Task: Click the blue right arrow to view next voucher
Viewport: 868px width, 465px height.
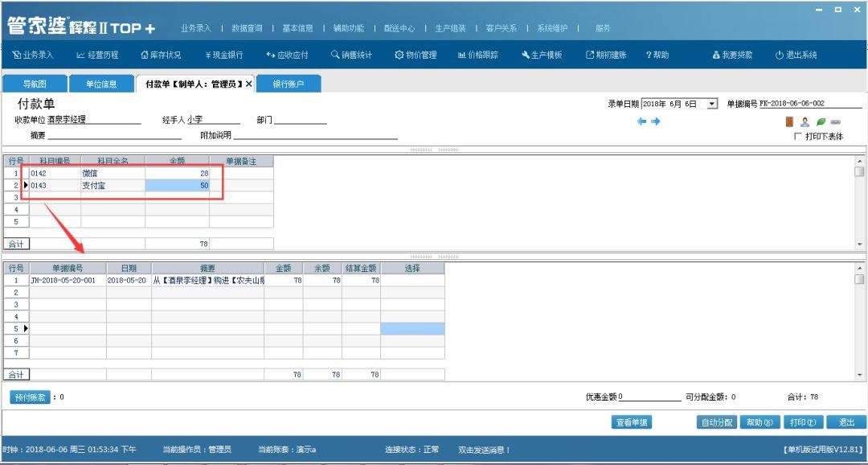Action: 657,121
